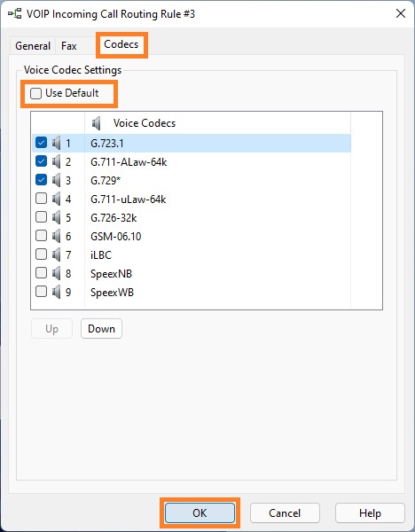Select the G.729* codec row
415x532 pixels.
tap(192, 181)
